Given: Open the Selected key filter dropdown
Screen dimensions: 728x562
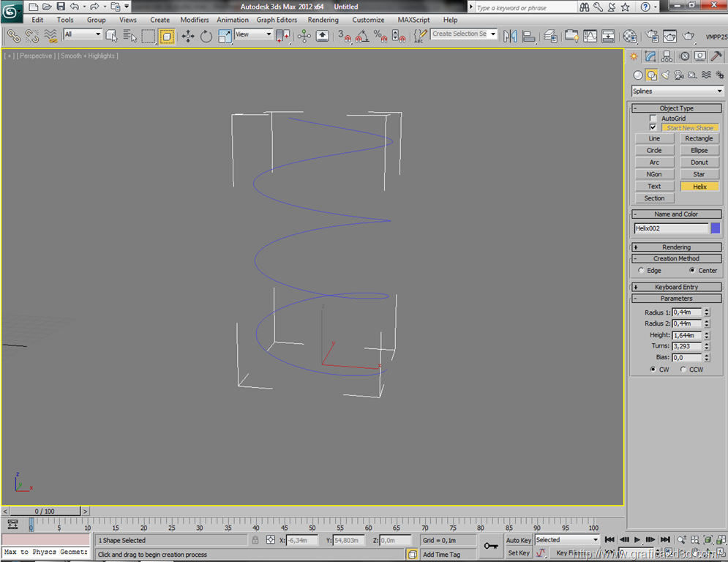Looking at the screenshot, I should [x=567, y=540].
